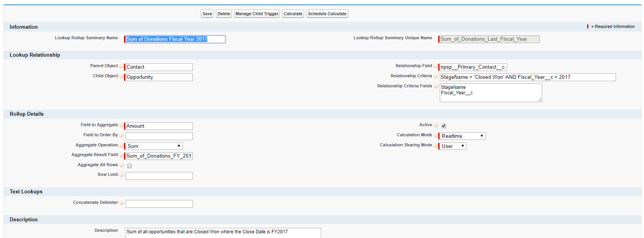Image resolution: width=644 pixels, height=238 pixels.
Task: Click help icon beside Field to Aggregate
Action: [x=121, y=125]
